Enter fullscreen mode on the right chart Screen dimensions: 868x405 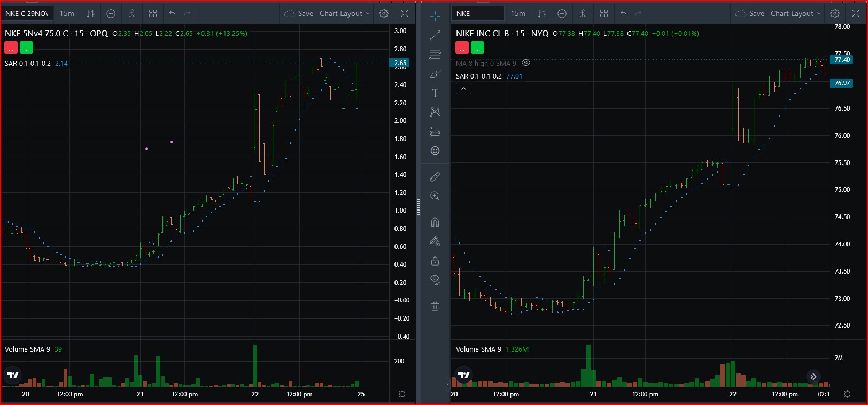pyautogui.click(x=856, y=13)
